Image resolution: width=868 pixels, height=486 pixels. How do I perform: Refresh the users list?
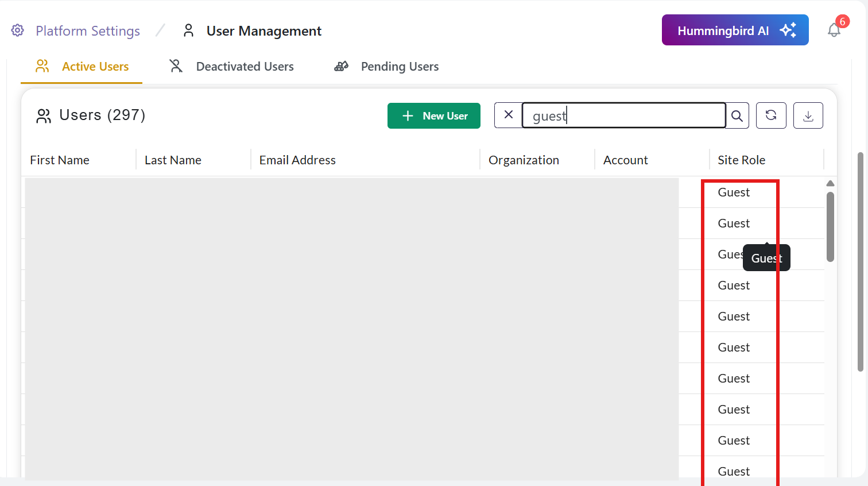771,115
